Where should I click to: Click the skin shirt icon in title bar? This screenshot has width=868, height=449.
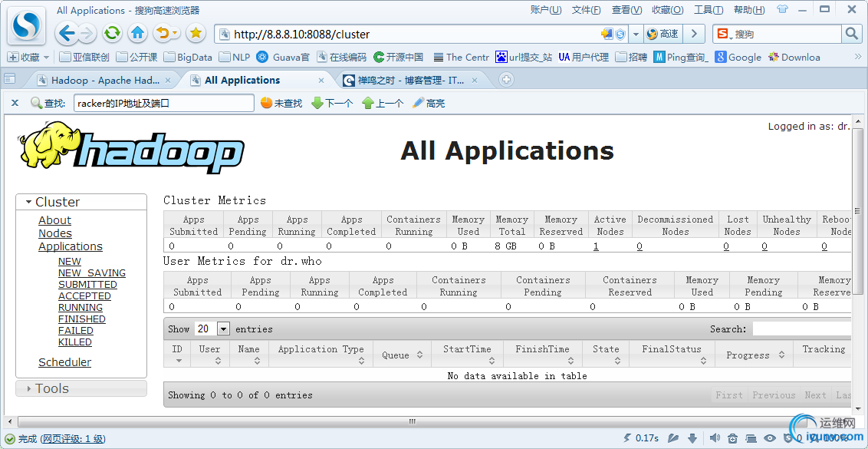pos(782,9)
